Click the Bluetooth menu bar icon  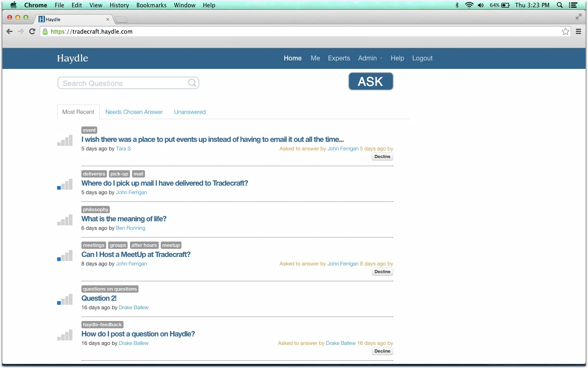(x=457, y=5)
